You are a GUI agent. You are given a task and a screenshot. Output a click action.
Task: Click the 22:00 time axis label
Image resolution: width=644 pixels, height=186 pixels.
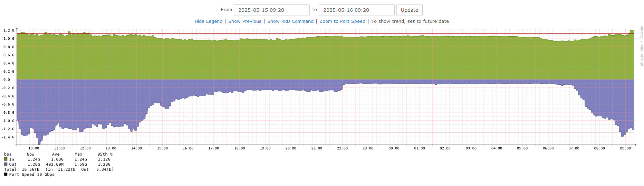pyautogui.click(x=342, y=148)
